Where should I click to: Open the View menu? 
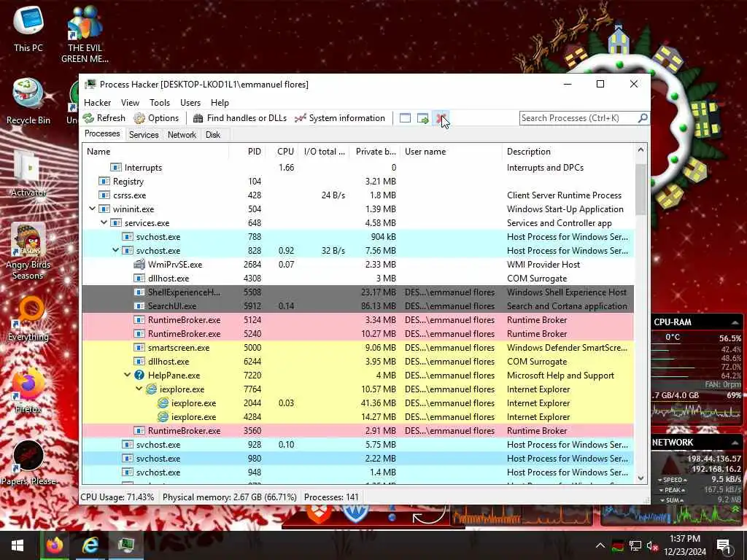tap(130, 103)
